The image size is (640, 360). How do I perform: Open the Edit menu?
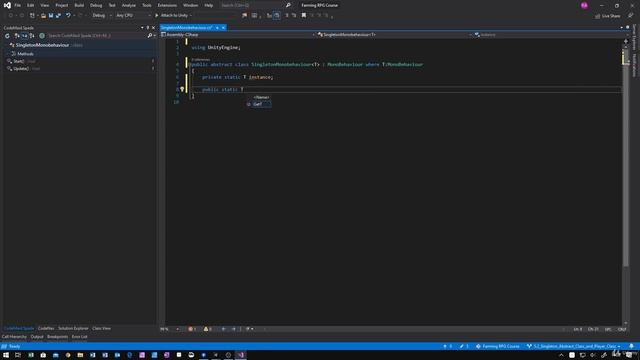[x=31, y=5]
